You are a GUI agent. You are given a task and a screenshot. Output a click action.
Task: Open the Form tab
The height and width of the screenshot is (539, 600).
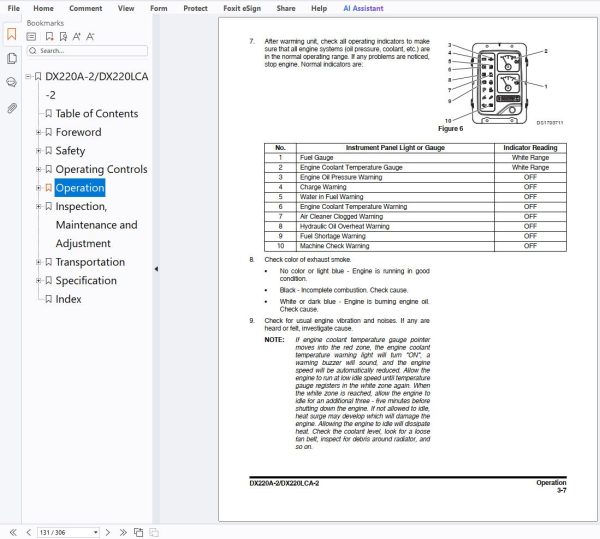point(159,8)
